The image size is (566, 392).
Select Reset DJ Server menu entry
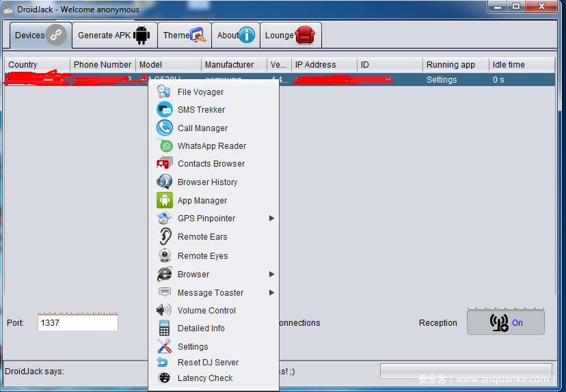[214, 363]
